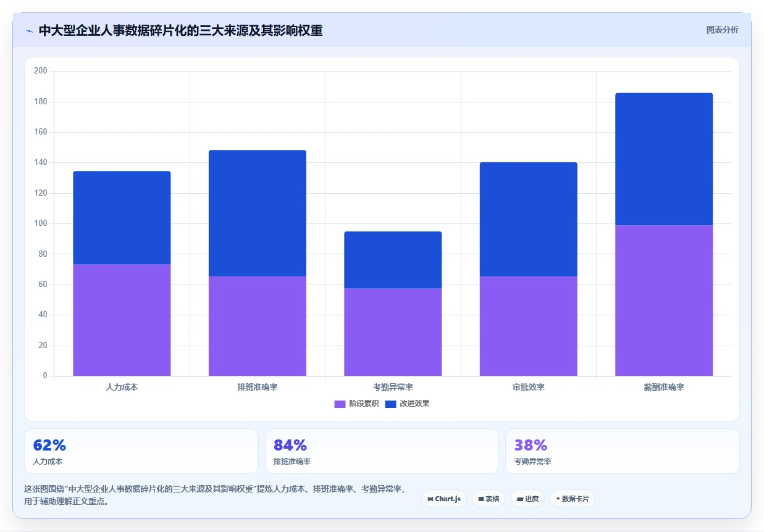Open the 62% 人力成本 stat card
This screenshot has height=532, width=764.
click(x=141, y=451)
